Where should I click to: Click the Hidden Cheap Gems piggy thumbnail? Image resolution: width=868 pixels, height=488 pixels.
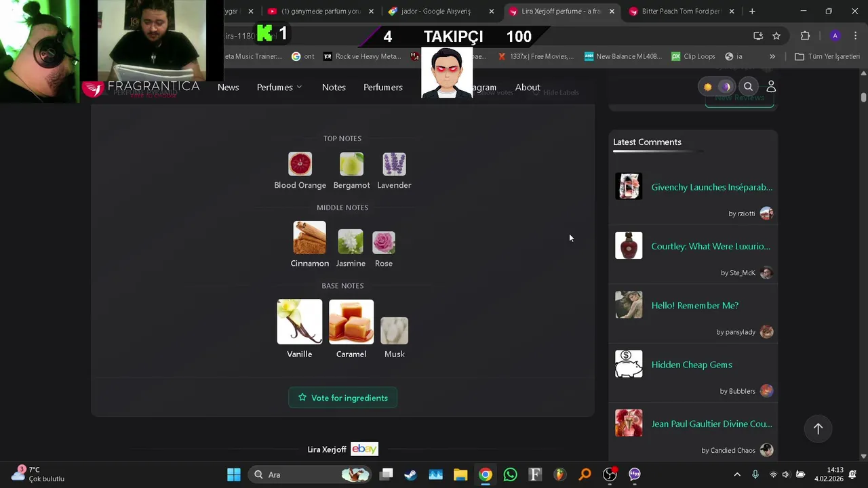pyautogui.click(x=629, y=364)
